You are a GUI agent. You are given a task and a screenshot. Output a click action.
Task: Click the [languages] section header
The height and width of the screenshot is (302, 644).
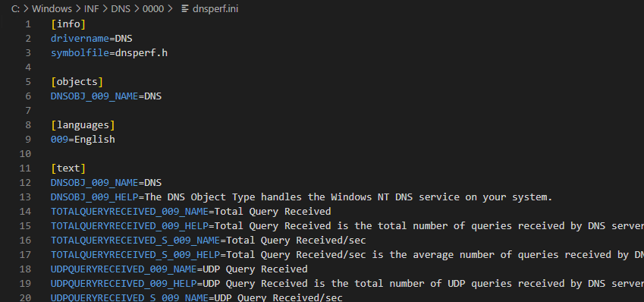click(83, 125)
